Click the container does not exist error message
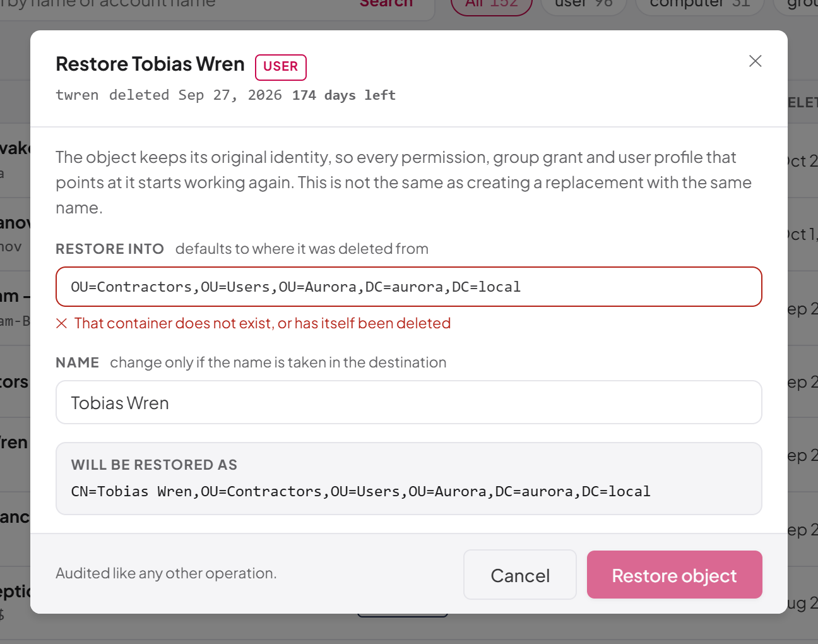This screenshot has width=818, height=644. pos(263,323)
